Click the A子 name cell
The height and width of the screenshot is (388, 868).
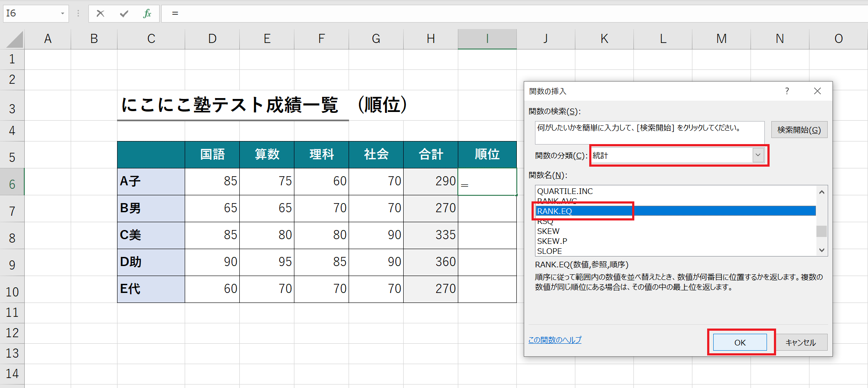(151, 181)
